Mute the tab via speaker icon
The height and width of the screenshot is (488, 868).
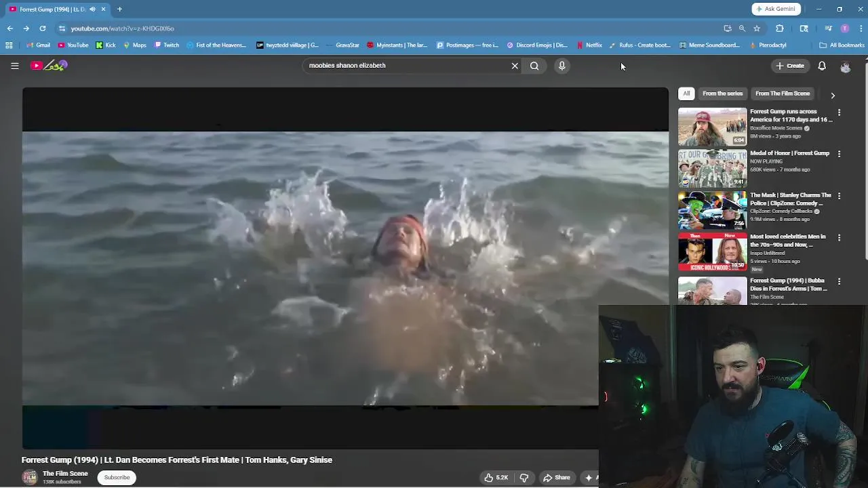[x=92, y=9]
